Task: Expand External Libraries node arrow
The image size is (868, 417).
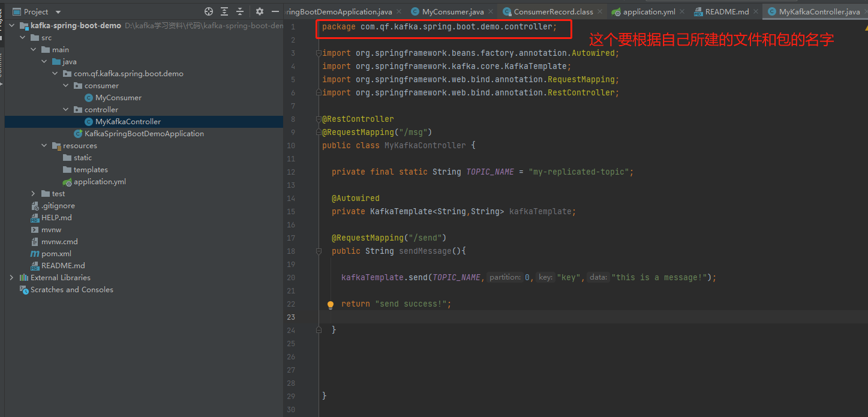Action: click(x=12, y=278)
